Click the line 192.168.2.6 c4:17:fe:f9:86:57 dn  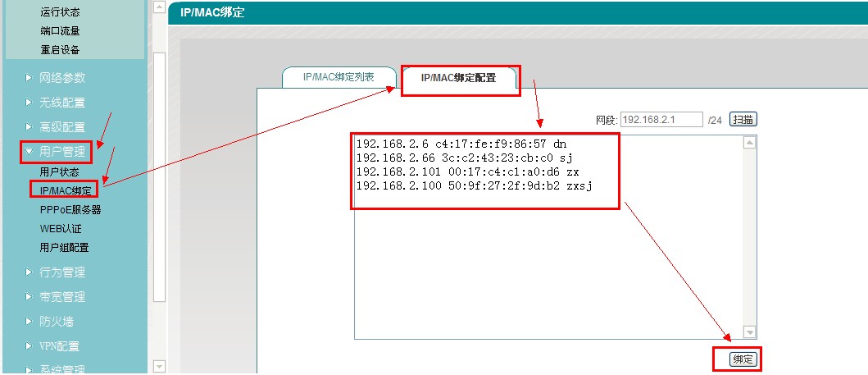461,144
